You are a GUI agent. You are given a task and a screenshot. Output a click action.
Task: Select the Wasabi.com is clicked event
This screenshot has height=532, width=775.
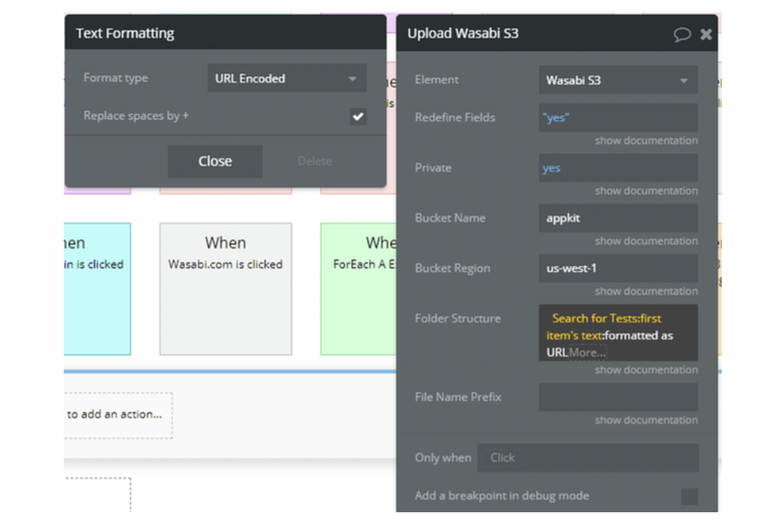pyautogui.click(x=225, y=288)
